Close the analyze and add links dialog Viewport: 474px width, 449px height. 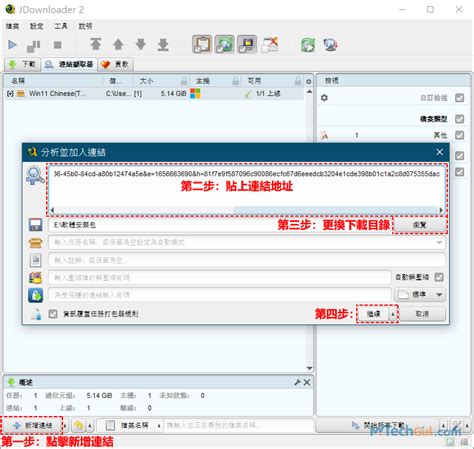pos(439,152)
